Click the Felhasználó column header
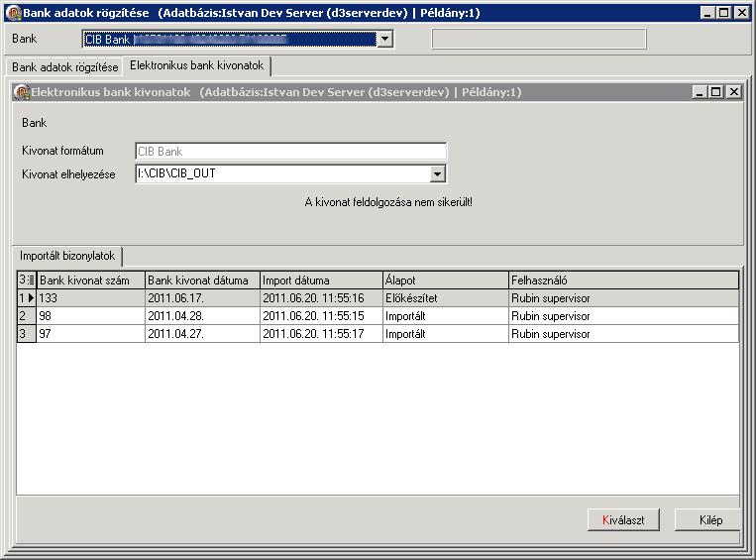The width and height of the screenshot is (756, 560). 623,280
